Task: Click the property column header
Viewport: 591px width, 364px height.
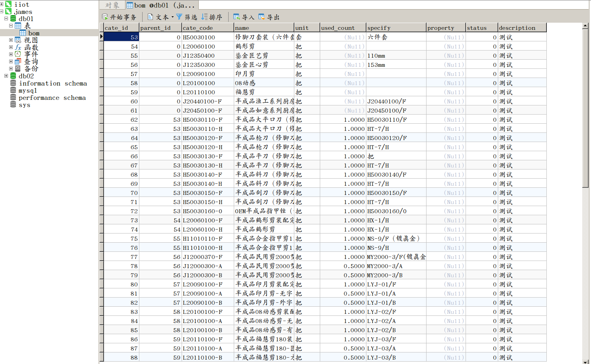Action: click(446, 28)
